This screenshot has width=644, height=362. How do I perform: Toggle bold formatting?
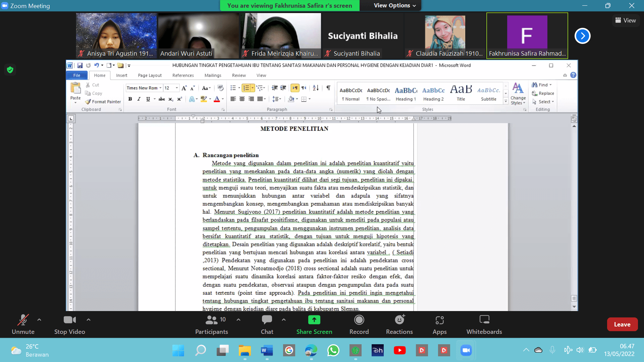(130, 99)
